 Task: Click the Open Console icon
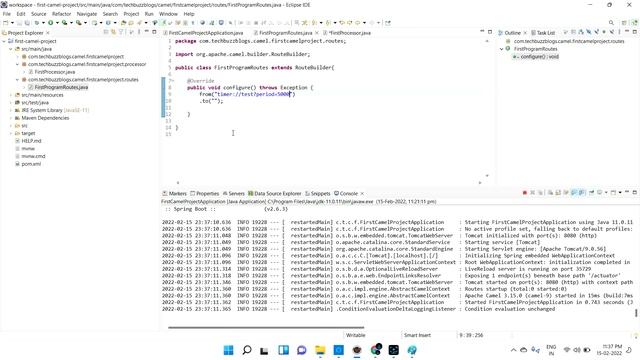click(613, 193)
